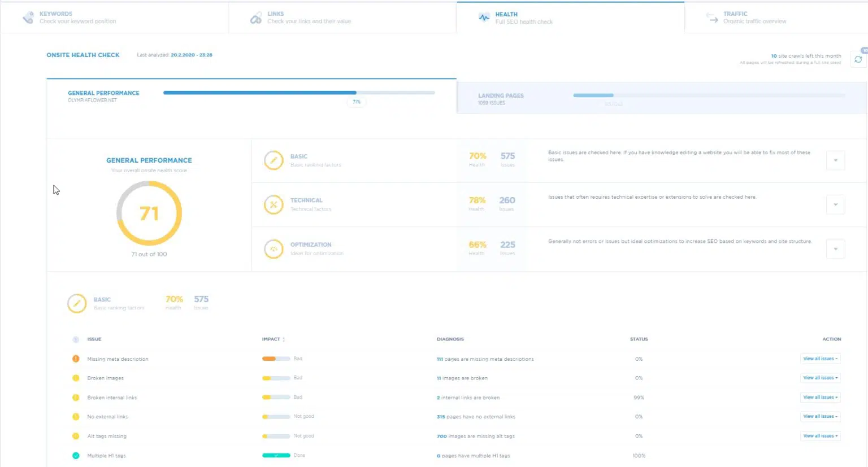Open View all issues for Missing meta description

tap(821, 359)
